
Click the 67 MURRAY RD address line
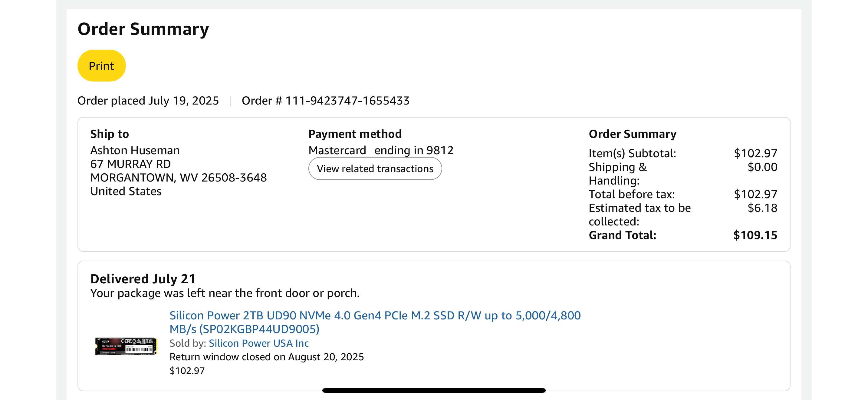pos(130,164)
